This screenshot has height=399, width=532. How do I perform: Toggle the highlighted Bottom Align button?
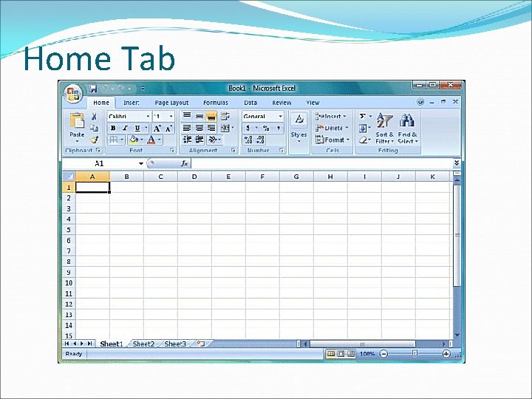point(211,117)
